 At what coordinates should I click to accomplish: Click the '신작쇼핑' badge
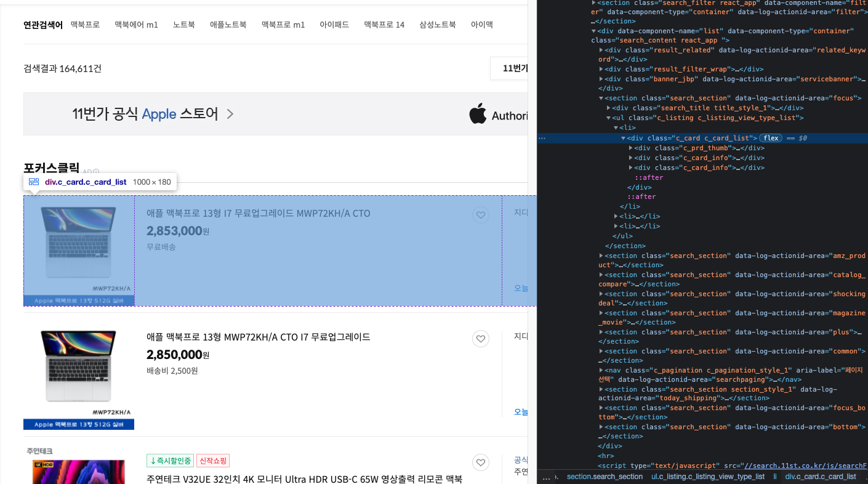(213, 461)
